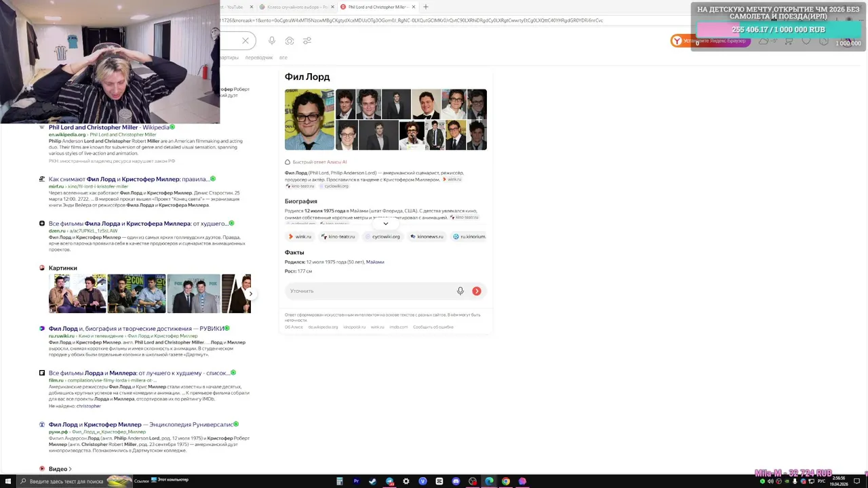Open Steam from the taskbar
The image size is (868, 488).
click(372, 481)
